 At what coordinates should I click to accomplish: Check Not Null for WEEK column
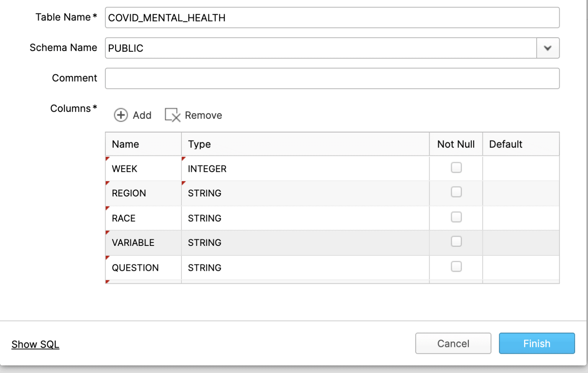pyautogui.click(x=456, y=168)
